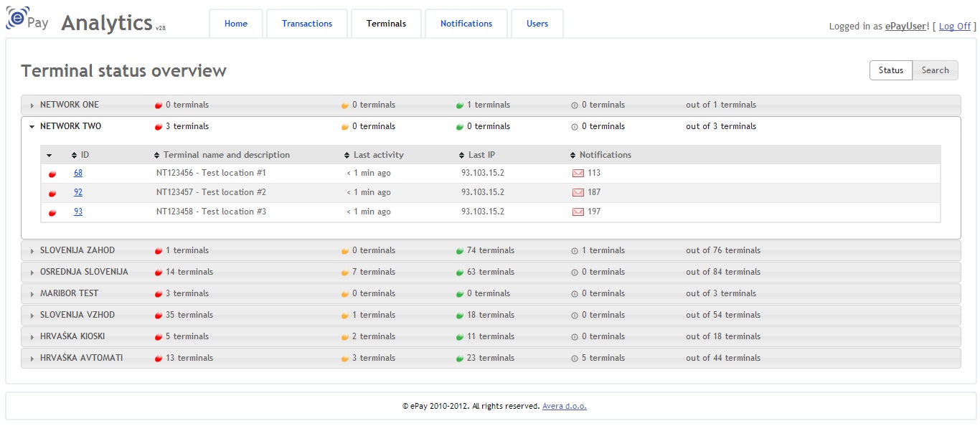Open the Home tab
Viewport: 980px width, 426px height.
click(236, 24)
